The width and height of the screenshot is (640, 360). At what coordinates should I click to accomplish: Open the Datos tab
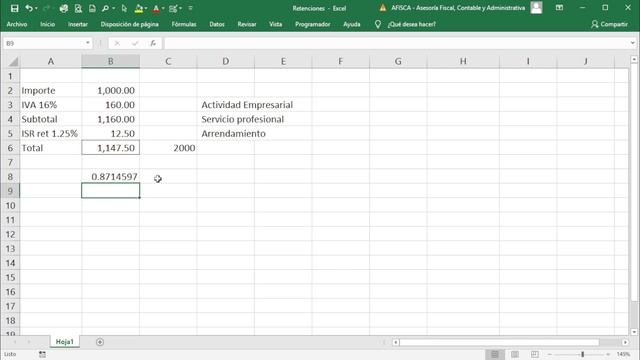217,24
